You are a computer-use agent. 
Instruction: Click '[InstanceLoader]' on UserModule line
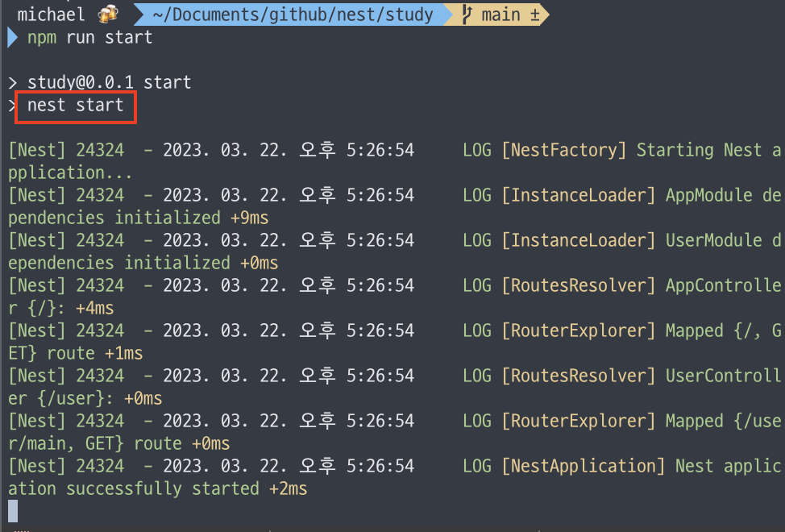click(x=579, y=240)
